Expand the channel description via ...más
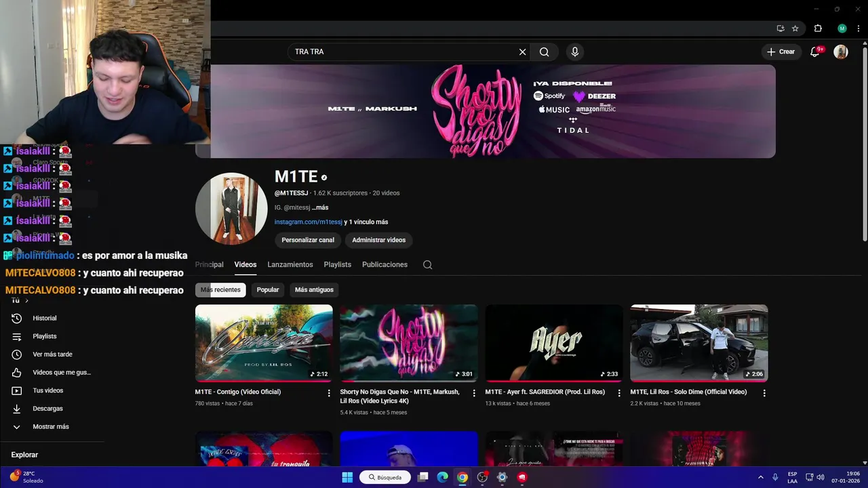Image resolution: width=868 pixels, height=488 pixels. pos(320,207)
